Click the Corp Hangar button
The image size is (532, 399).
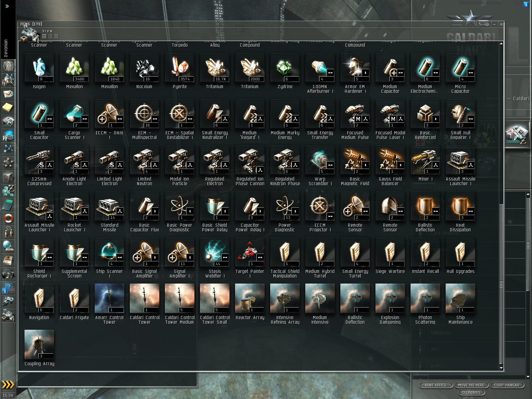pyautogui.click(x=507, y=385)
